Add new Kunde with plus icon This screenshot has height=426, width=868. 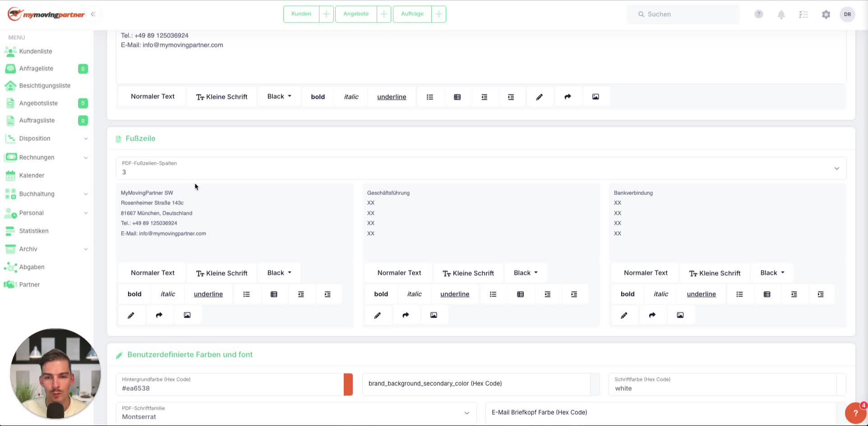pyautogui.click(x=326, y=14)
